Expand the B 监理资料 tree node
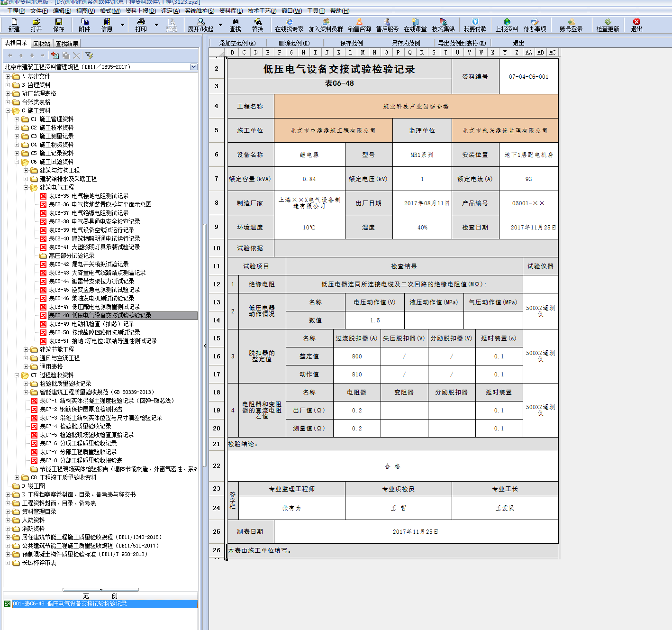The image size is (672, 630). (x=8, y=85)
